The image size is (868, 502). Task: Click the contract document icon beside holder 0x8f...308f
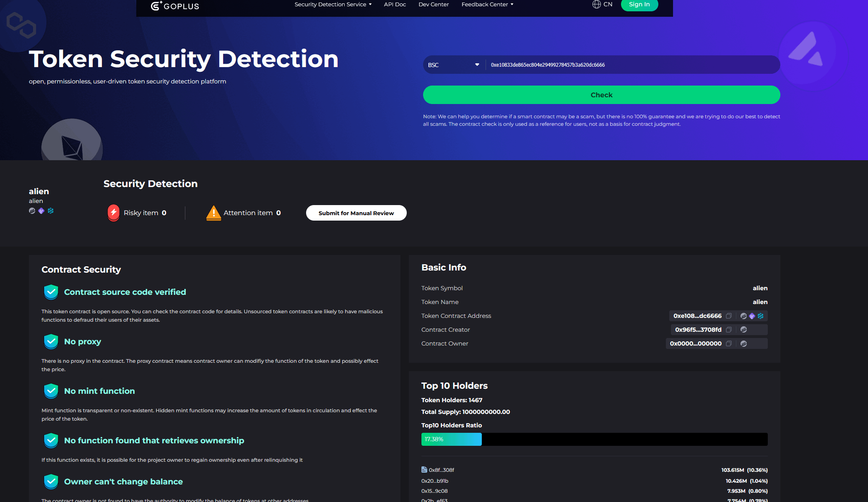click(424, 470)
